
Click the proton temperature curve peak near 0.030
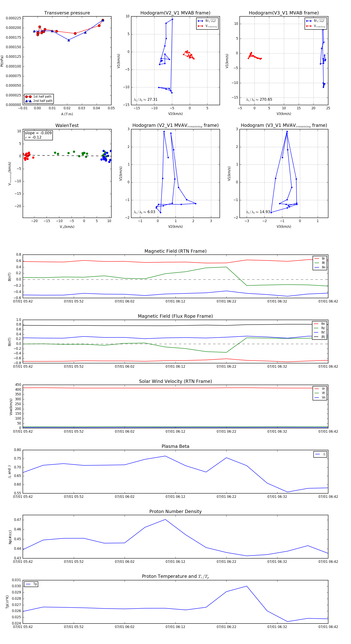[247, 586]
